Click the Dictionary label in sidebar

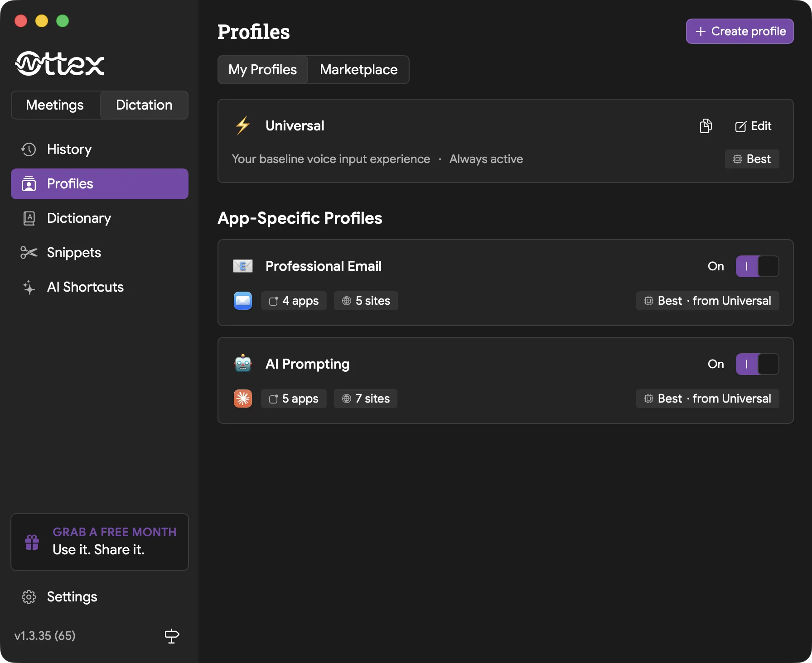[79, 218]
